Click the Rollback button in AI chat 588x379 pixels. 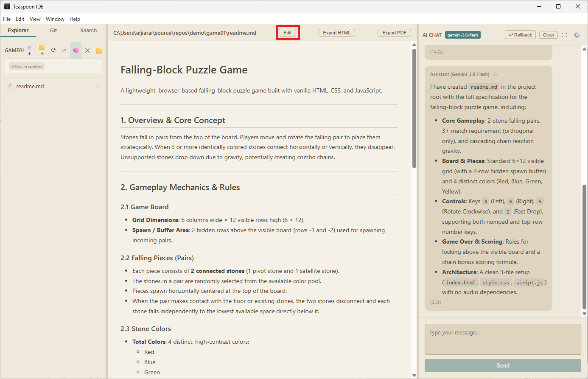click(520, 35)
